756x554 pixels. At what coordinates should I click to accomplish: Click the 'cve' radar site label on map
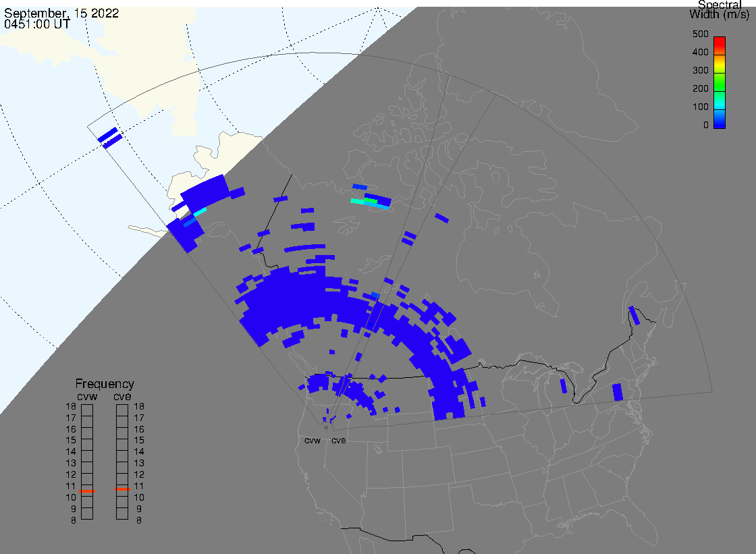coord(338,441)
